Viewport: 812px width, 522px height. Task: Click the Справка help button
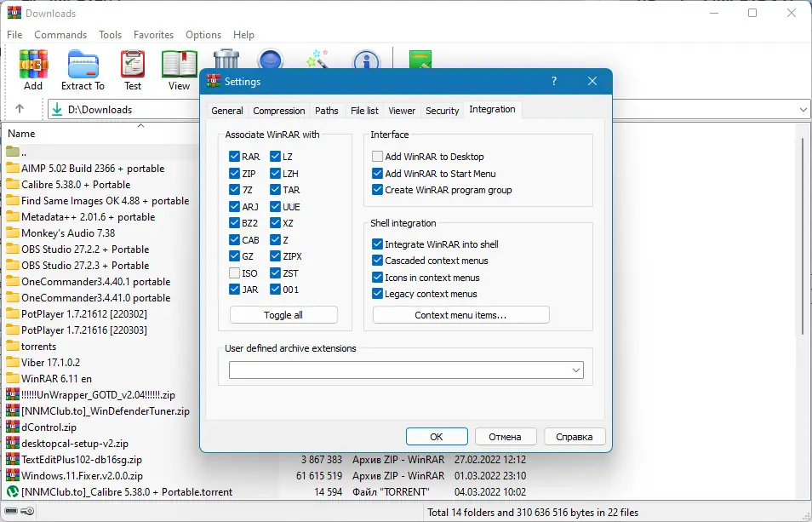(575, 437)
